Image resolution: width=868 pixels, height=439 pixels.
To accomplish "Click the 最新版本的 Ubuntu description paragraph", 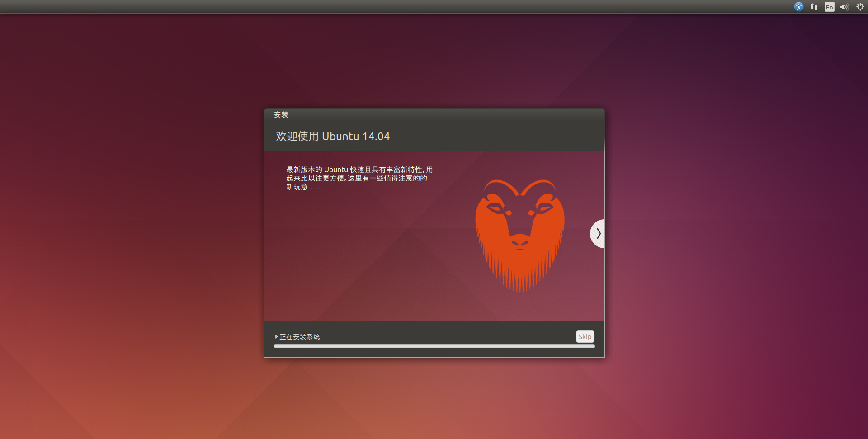I will tap(359, 178).
